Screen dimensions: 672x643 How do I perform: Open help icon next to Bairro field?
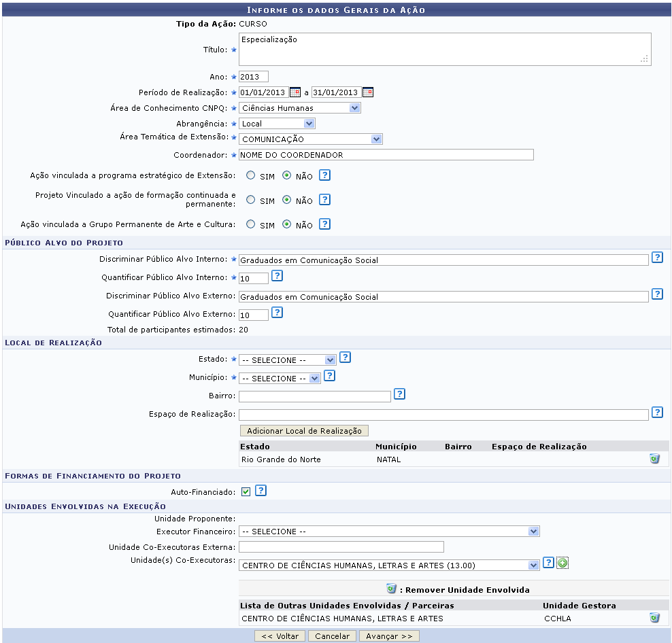point(399,394)
